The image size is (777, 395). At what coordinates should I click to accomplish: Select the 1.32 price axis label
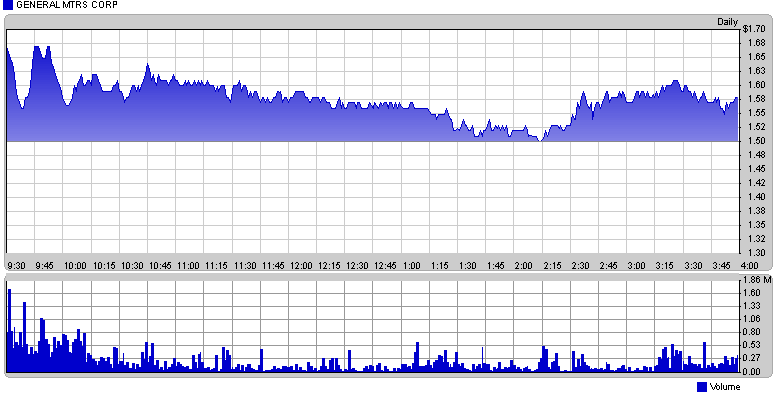coord(756,239)
